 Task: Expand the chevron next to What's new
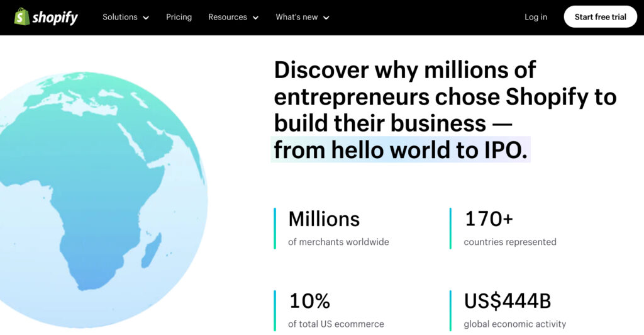pyautogui.click(x=326, y=18)
